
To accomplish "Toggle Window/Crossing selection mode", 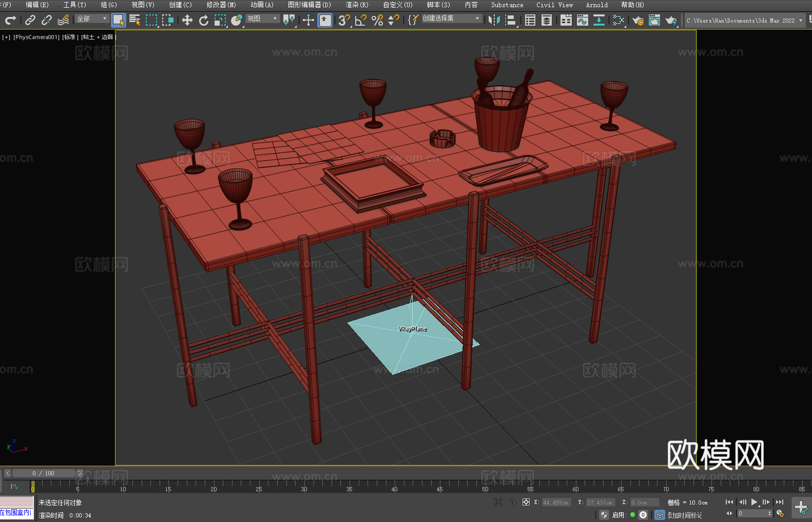I will tap(168, 20).
